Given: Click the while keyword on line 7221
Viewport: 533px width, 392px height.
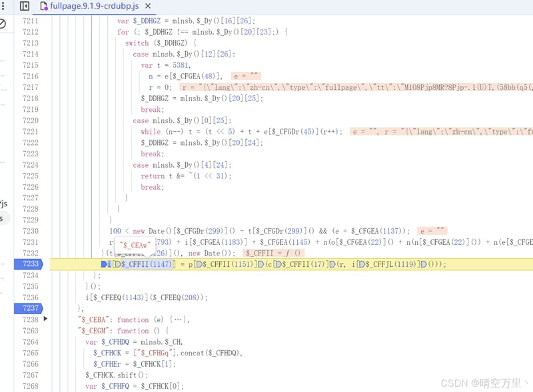Looking at the screenshot, I should coord(151,132).
